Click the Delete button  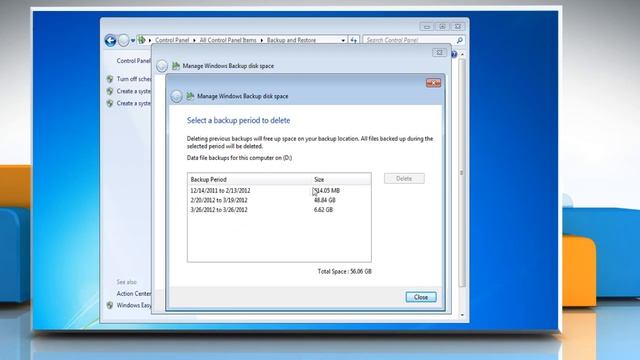(404, 179)
